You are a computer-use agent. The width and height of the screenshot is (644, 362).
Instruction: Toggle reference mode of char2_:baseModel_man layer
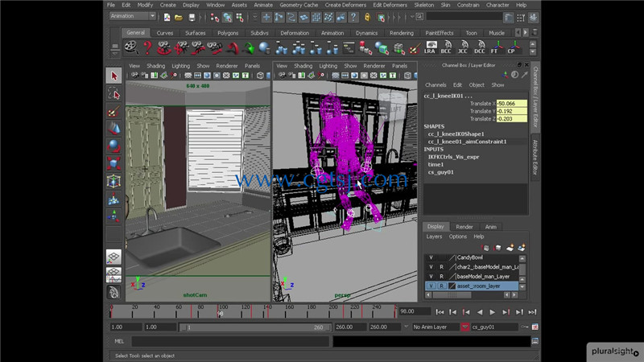coord(441,267)
